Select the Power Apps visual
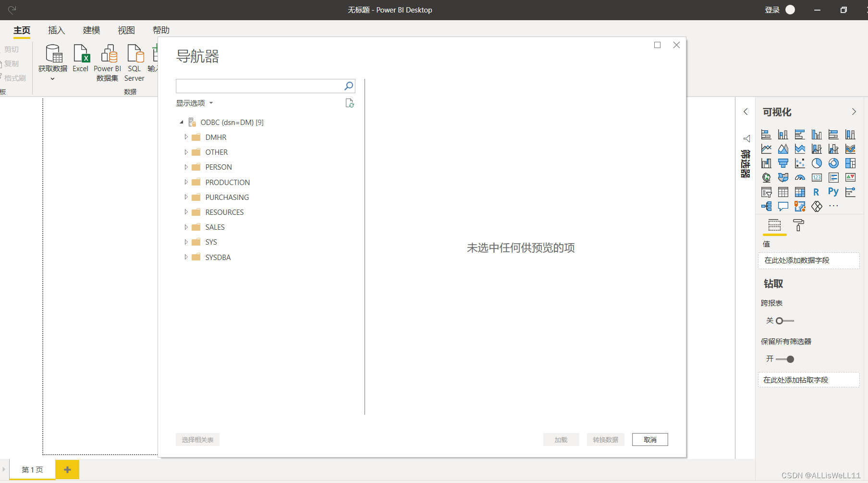The image size is (868, 483). pyautogui.click(x=817, y=207)
